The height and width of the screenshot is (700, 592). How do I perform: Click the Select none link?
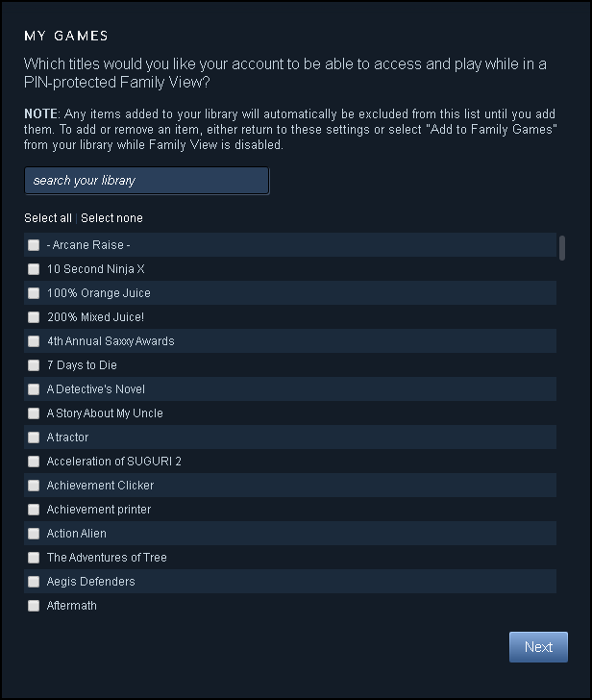tap(111, 218)
